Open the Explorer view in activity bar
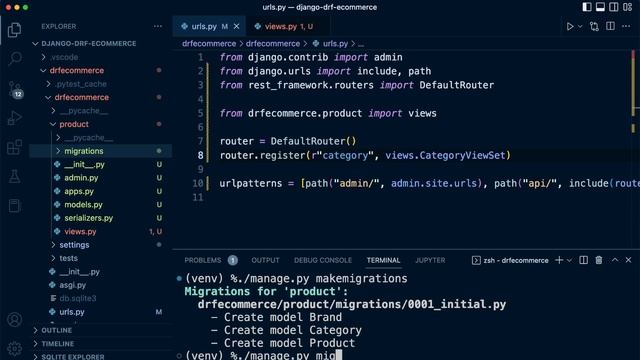This screenshot has height=360, width=640. point(14,30)
